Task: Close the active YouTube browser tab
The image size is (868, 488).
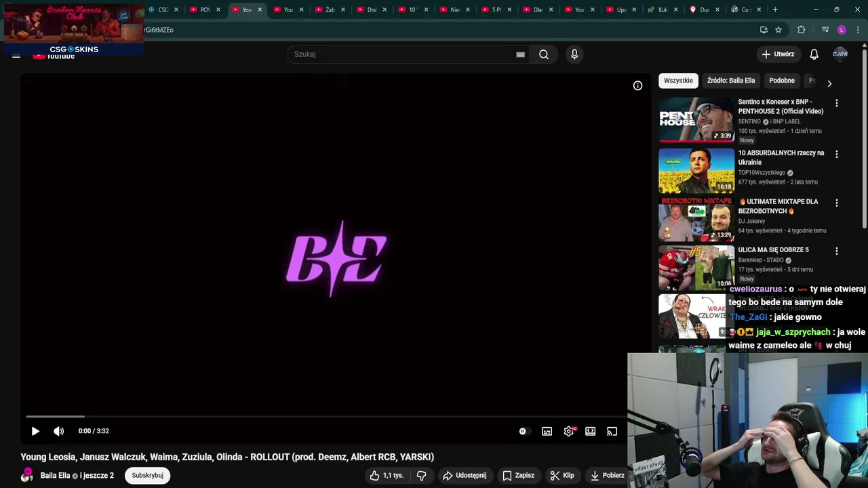Action: coord(260,9)
